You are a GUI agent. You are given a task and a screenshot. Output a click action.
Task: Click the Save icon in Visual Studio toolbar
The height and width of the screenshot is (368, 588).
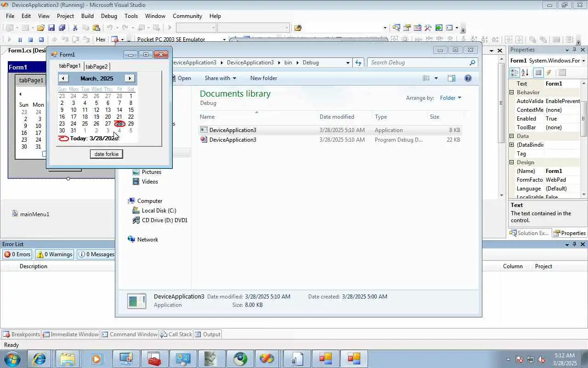[51, 28]
